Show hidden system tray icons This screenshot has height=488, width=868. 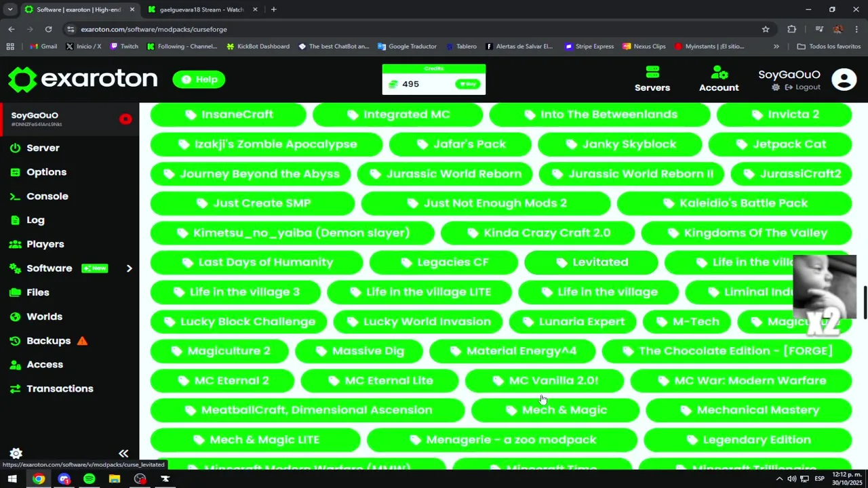point(778,479)
